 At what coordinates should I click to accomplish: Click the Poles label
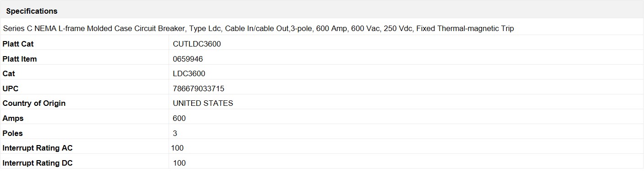point(12,133)
